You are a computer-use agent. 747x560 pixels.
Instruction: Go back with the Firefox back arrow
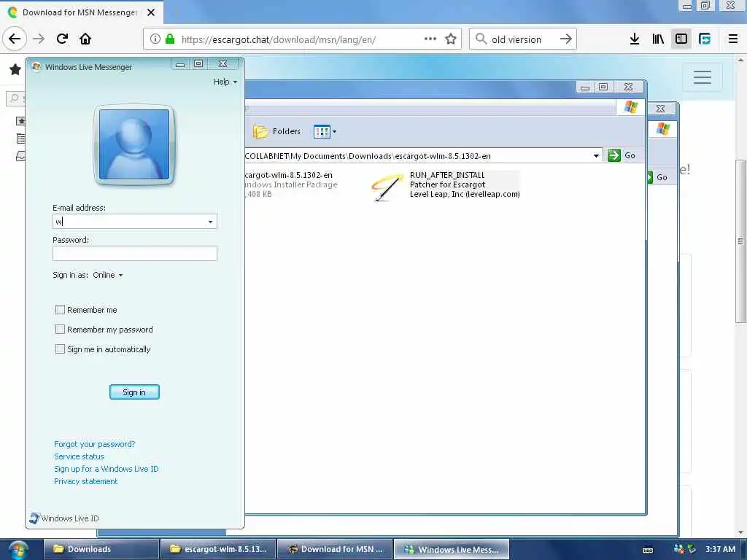tap(15, 39)
